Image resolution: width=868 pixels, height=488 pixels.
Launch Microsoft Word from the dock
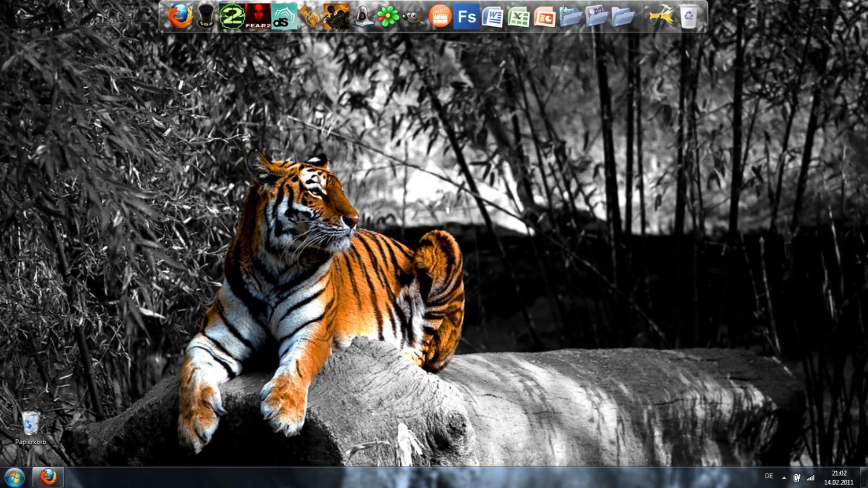click(x=492, y=17)
